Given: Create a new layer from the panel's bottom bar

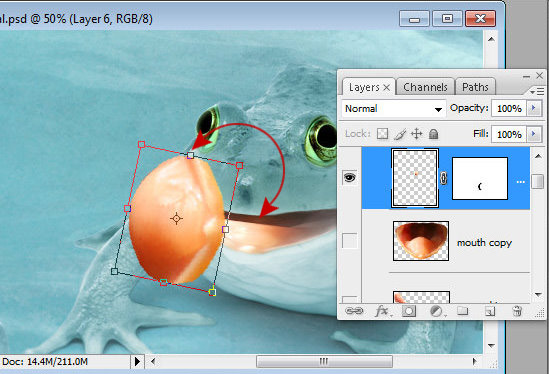Looking at the screenshot, I should [490, 311].
